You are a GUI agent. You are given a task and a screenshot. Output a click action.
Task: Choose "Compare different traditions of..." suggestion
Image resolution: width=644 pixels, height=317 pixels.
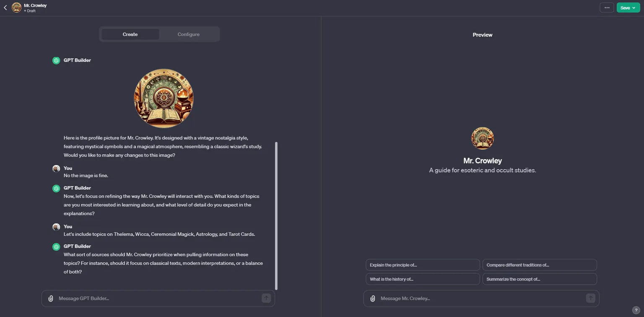(x=539, y=265)
